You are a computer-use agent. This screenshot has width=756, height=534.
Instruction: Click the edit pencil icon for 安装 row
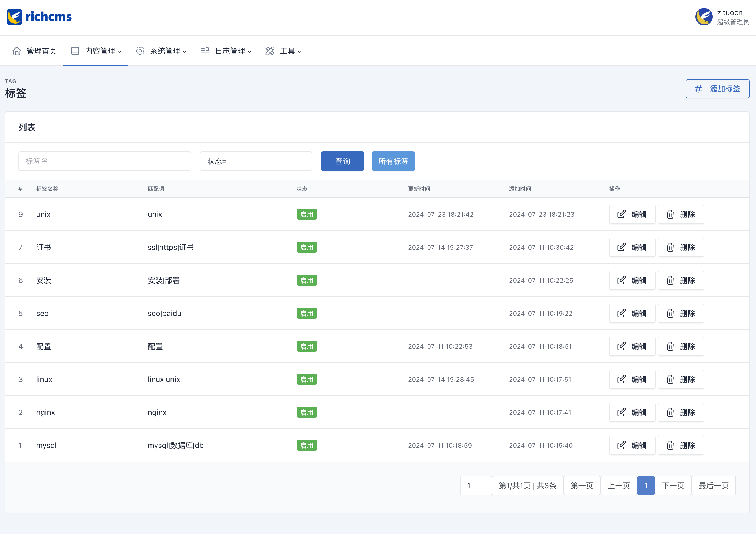click(x=621, y=280)
